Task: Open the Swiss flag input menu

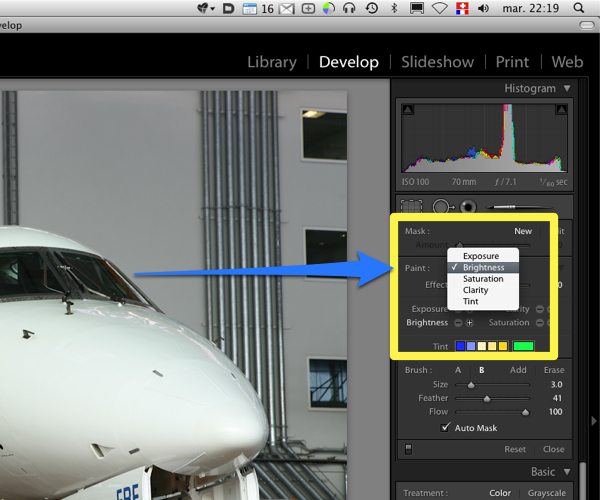Action: [462, 8]
